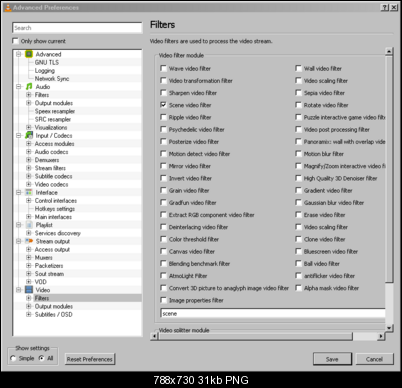Enable the Wave video filter checkbox

tap(163, 68)
